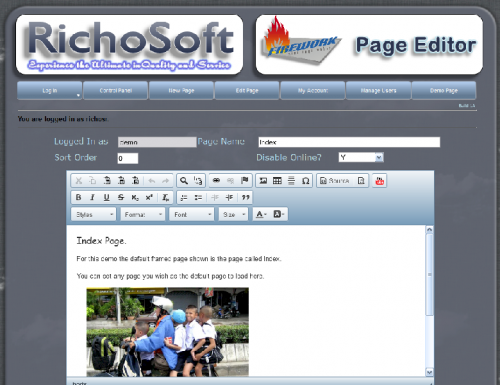Toggle Bold formatting
Viewport: 500px width, 385px height.
tap(79, 197)
